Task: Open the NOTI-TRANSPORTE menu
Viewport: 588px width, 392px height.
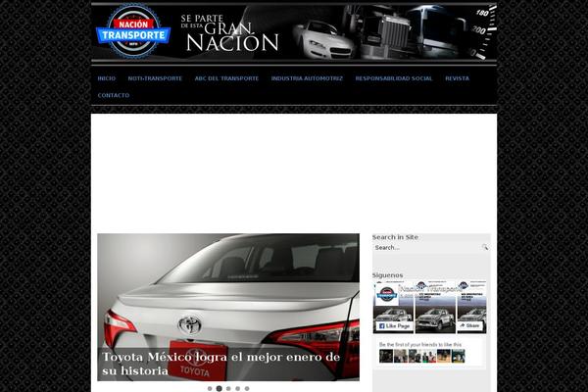Action: click(155, 78)
